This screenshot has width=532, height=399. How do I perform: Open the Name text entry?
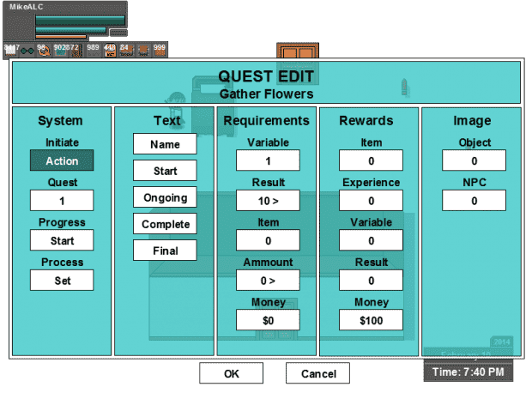point(165,144)
